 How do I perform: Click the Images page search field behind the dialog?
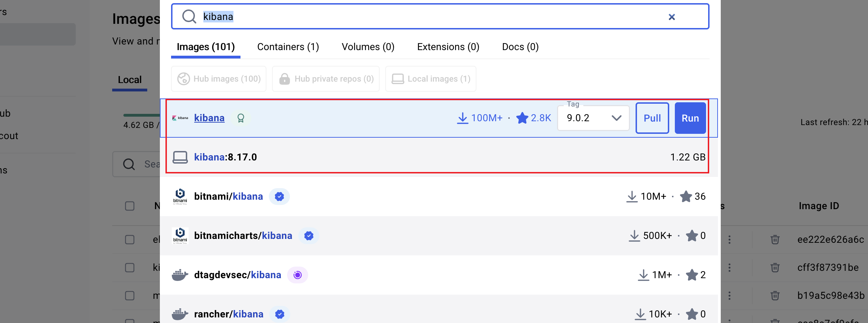(x=136, y=164)
